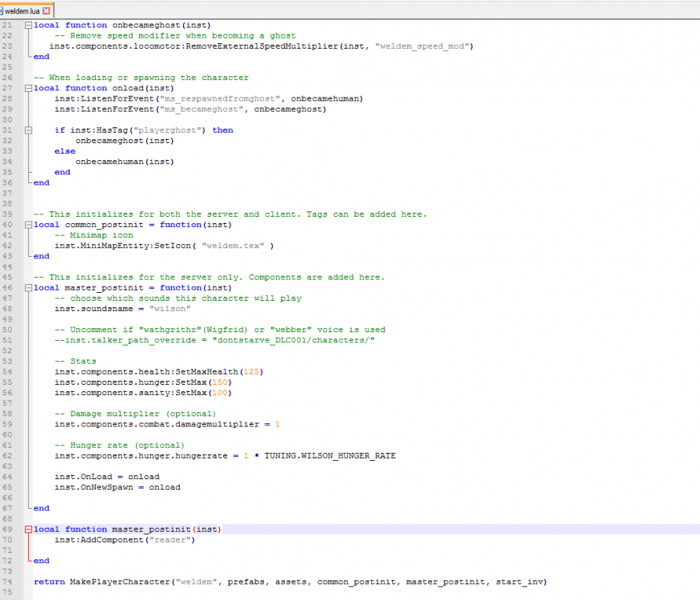The height and width of the screenshot is (600, 700).
Task: Click the "Hunger rate (optional)" comment
Action: pos(119,446)
